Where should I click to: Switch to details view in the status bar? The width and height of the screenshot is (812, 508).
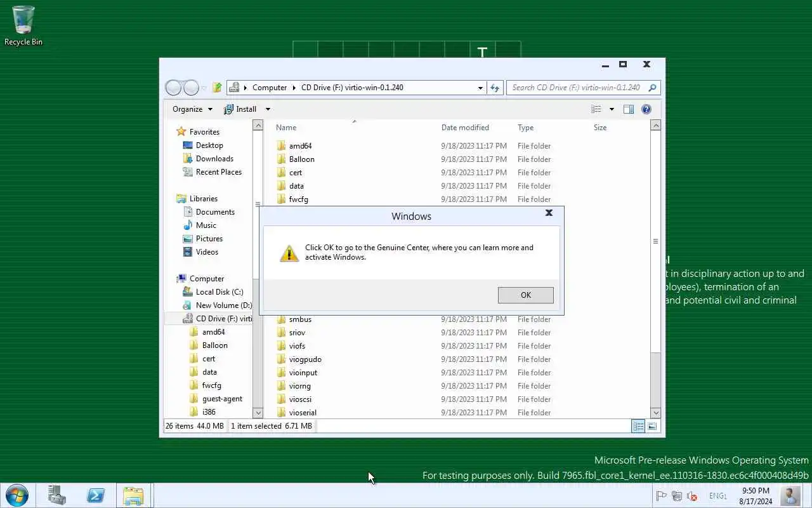638,426
